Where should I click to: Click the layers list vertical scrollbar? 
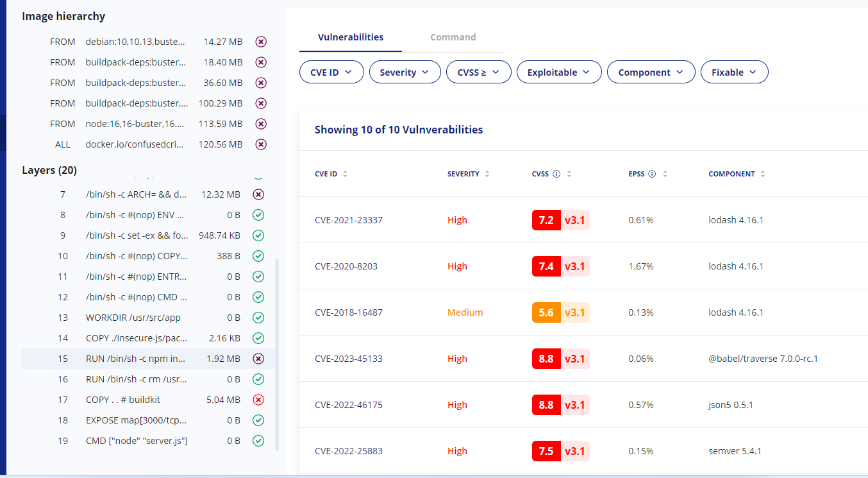(277, 353)
